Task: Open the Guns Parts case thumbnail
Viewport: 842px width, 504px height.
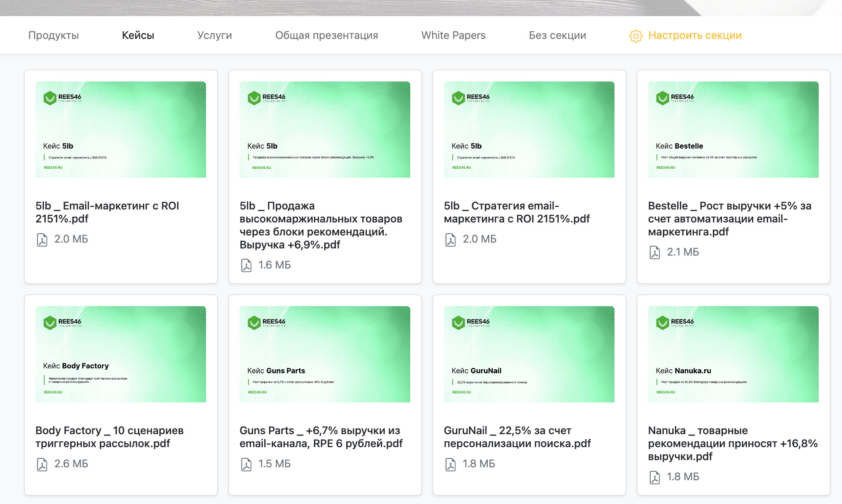Action: click(325, 354)
